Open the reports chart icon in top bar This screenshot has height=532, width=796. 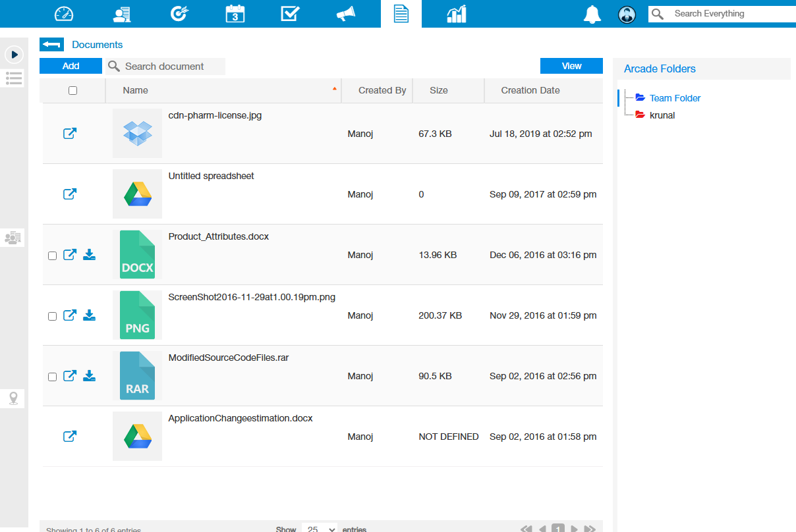coord(456,14)
